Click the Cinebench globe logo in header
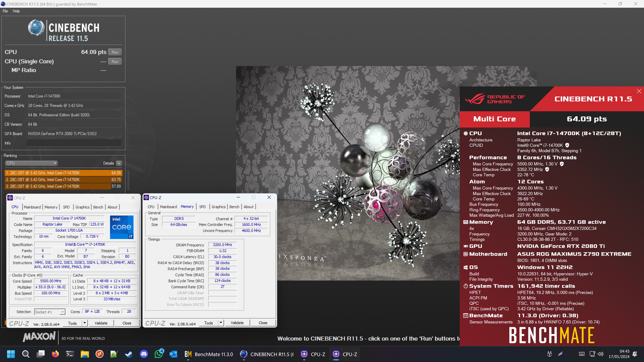 click(37, 28)
